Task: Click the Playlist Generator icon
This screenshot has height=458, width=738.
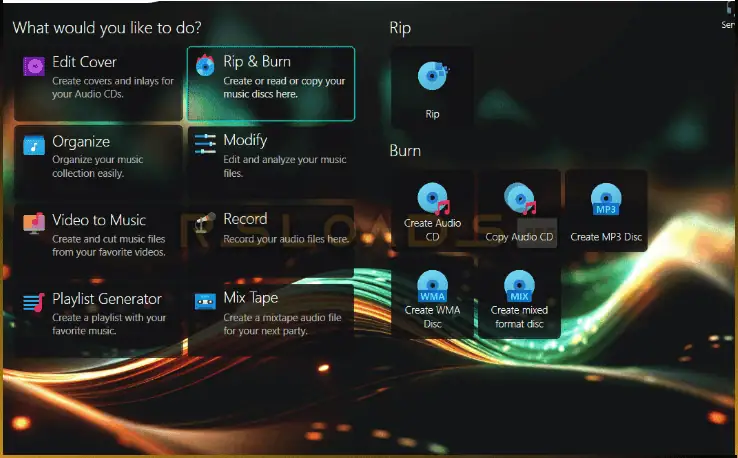Action: (x=35, y=301)
